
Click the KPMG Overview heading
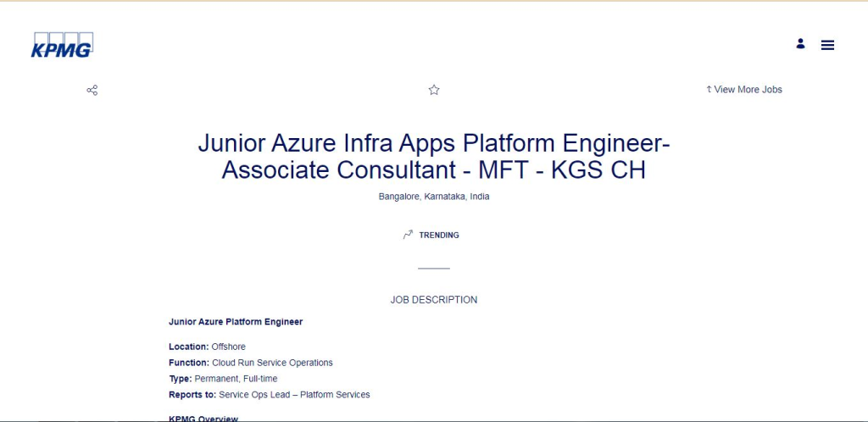pos(203,418)
